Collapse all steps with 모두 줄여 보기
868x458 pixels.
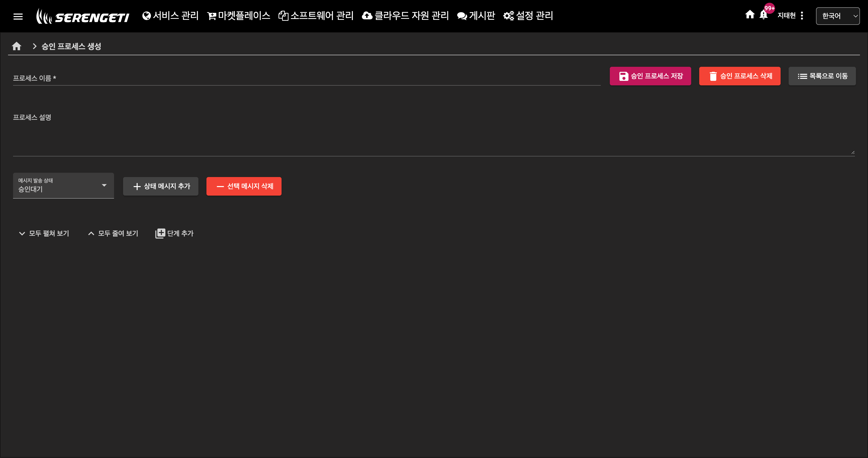[113, 233]
